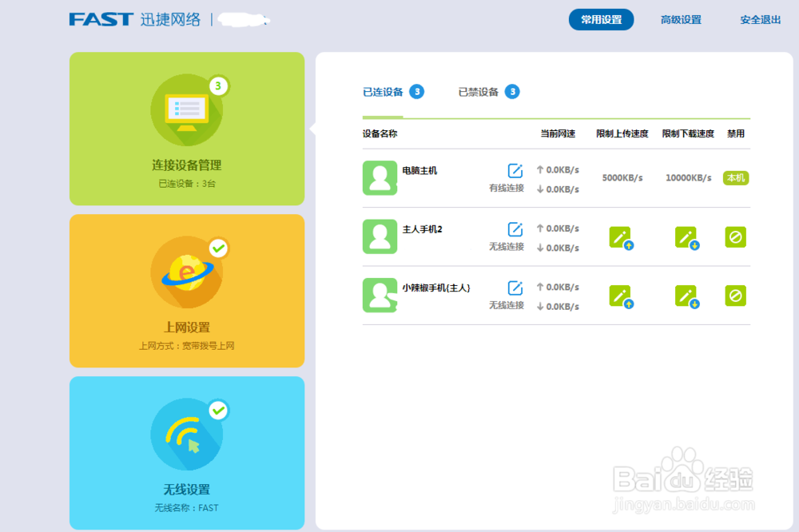Set an upload speed limit for 主人手机2
Image resolution: width=799 pixels, height=532 pixels.
click(x=622, y=237)
